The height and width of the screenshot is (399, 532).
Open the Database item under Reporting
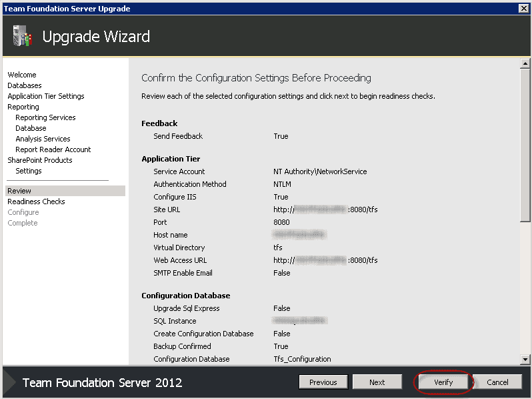point(31,128)
